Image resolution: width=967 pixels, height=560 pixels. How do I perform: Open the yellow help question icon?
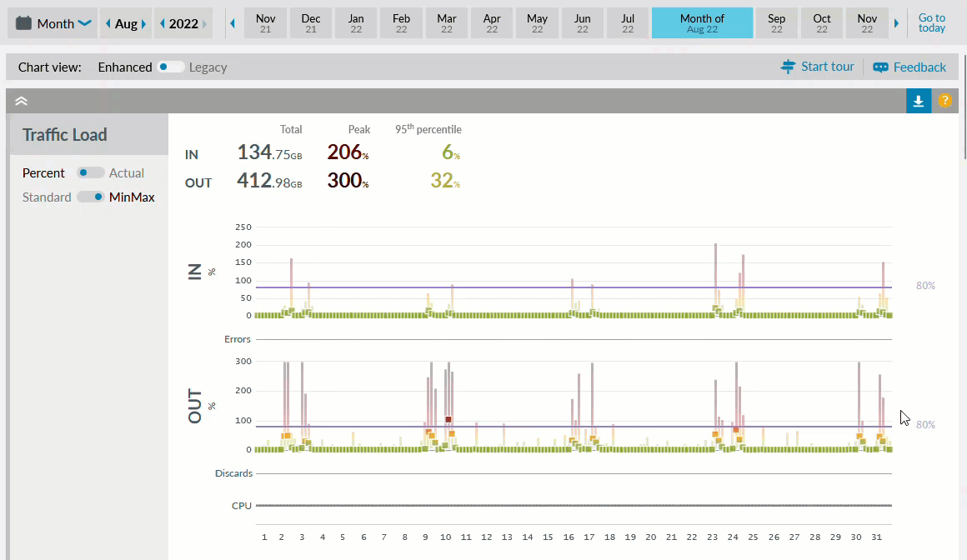coord(944,101)
